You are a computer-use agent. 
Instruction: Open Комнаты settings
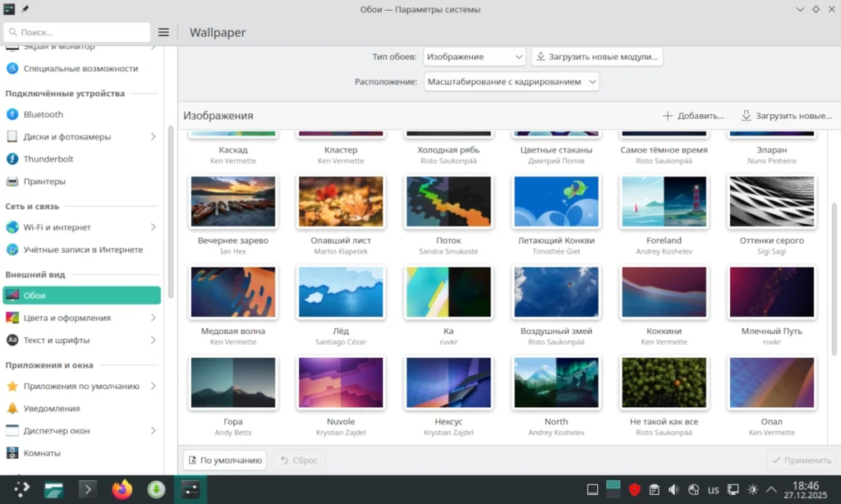coord(81,453)
